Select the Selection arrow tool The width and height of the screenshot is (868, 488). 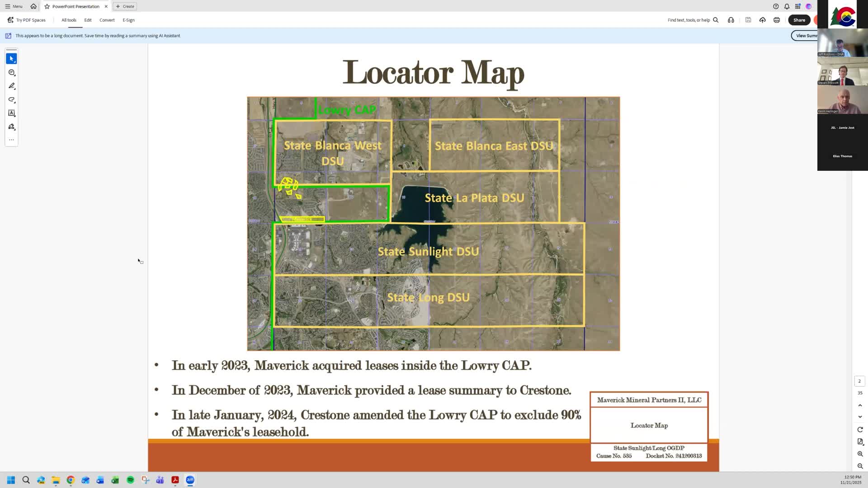11,58
